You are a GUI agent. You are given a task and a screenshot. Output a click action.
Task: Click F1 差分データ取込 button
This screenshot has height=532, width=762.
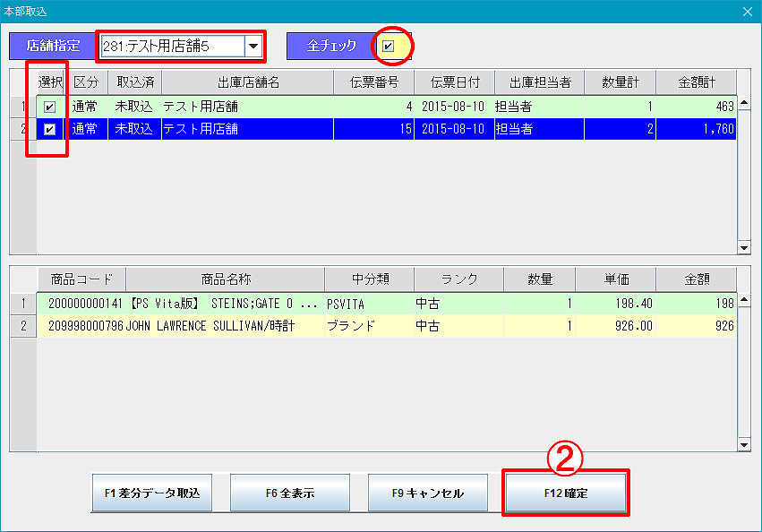click(x=151, y=493)
